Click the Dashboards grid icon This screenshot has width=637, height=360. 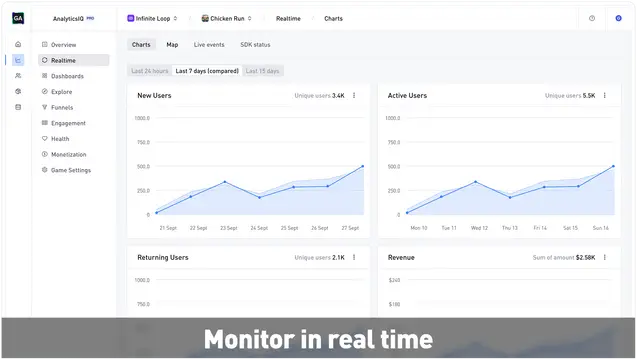(x=45, y=76)
